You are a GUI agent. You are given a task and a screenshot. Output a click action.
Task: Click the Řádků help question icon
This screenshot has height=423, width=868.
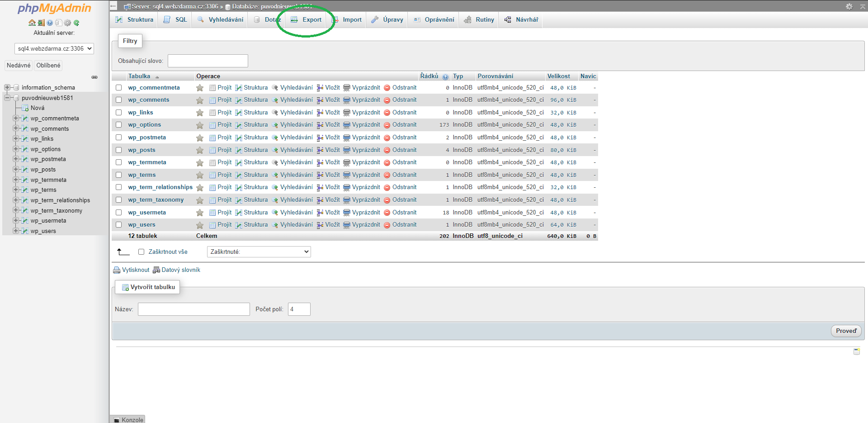pos(445,76)
